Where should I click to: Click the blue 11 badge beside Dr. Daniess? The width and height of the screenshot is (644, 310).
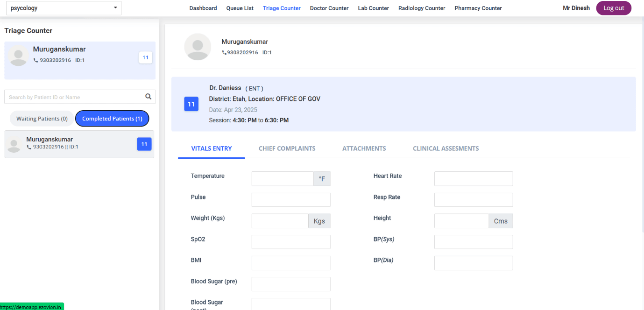(x=191, y=104)
